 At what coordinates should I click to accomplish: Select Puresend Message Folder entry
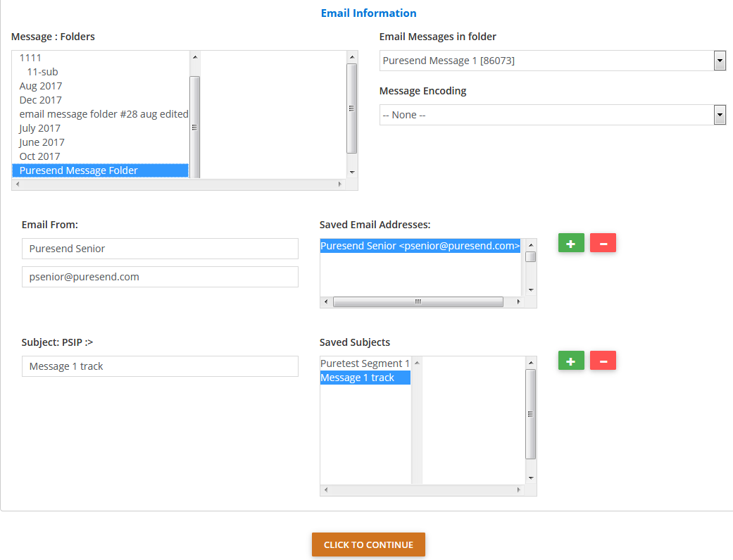point(100,170)
